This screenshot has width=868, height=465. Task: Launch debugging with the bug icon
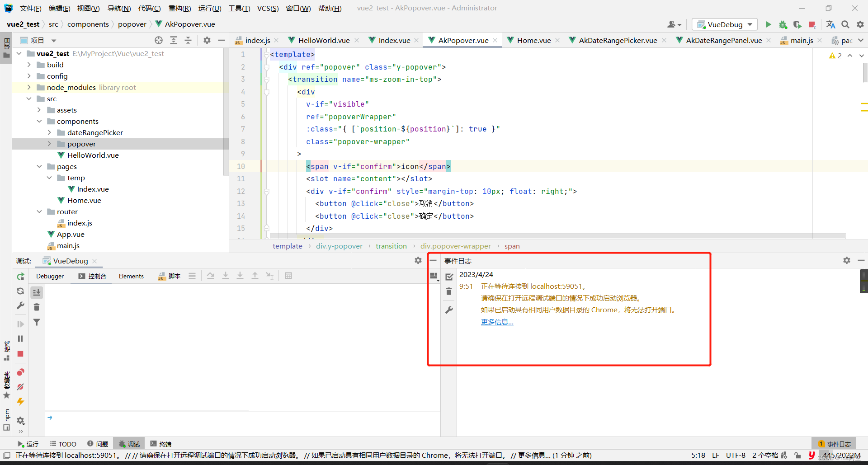click(x=783, y=24)
